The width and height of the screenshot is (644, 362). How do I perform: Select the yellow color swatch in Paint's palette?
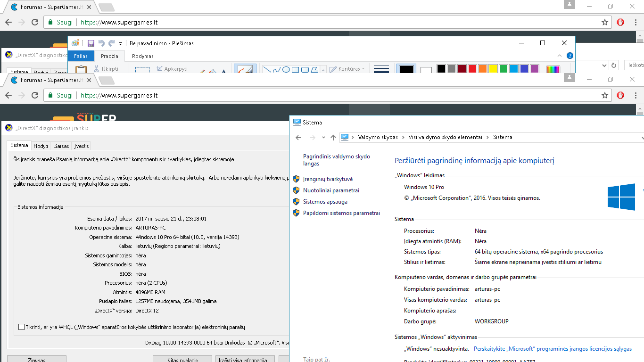pyautogui.click(x=493, y=69)
